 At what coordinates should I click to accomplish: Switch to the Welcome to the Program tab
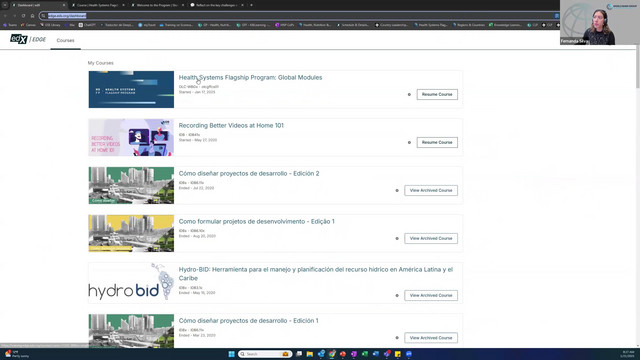click(157, 5)
